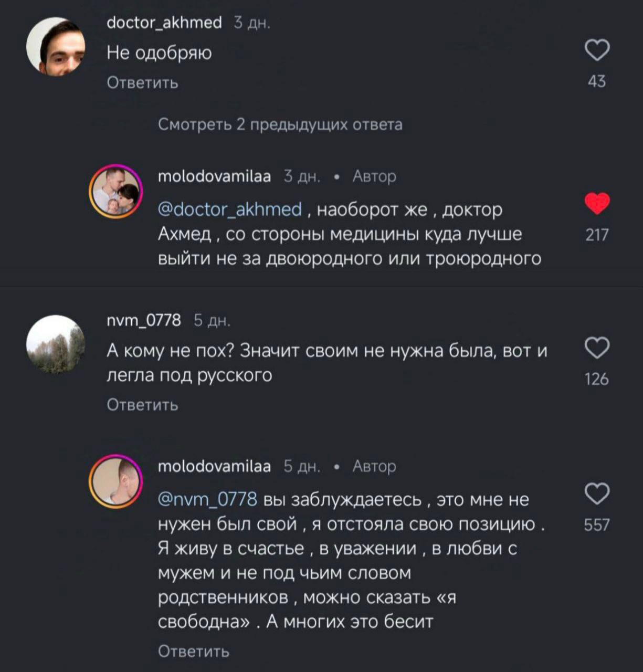Tap the heart on nvm_0778's comment
Screen dimensions: 643x672
pyautogui.click(x=597, y=348)
